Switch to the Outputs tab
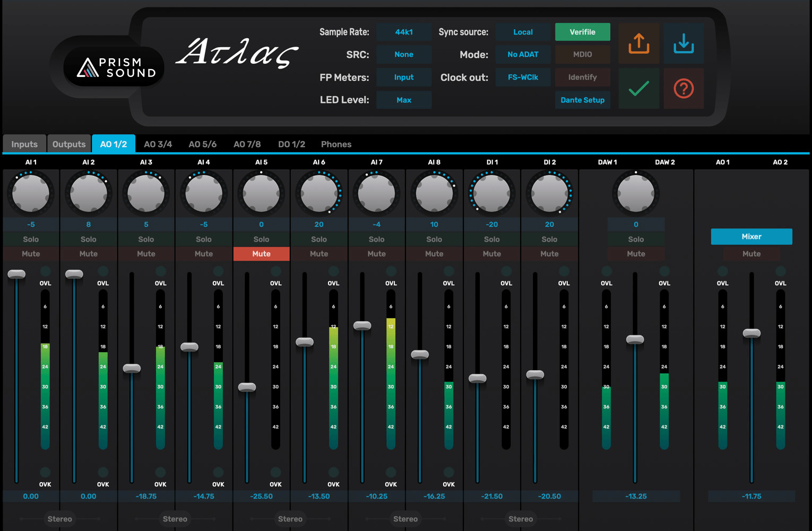The height and width of the screenshot is (531, 812). (x=69, y=144)
